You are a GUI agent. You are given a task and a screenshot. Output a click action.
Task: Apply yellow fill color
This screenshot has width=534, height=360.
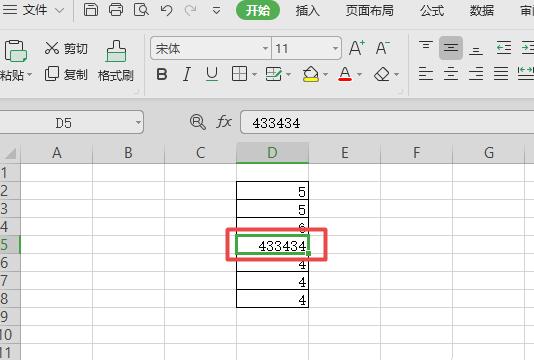click(311, 74)
